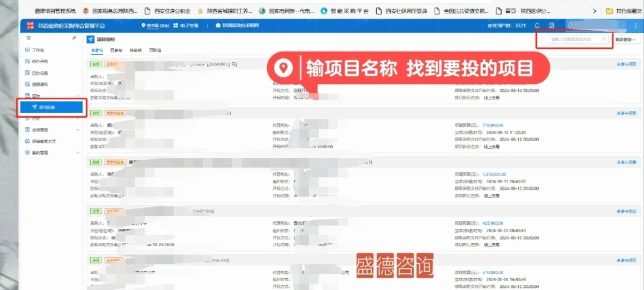Image resolution: width=644 pixels, height=290 pixels.
Task: Expand the 合同管理 sidebar group
Action: (53, 130)
